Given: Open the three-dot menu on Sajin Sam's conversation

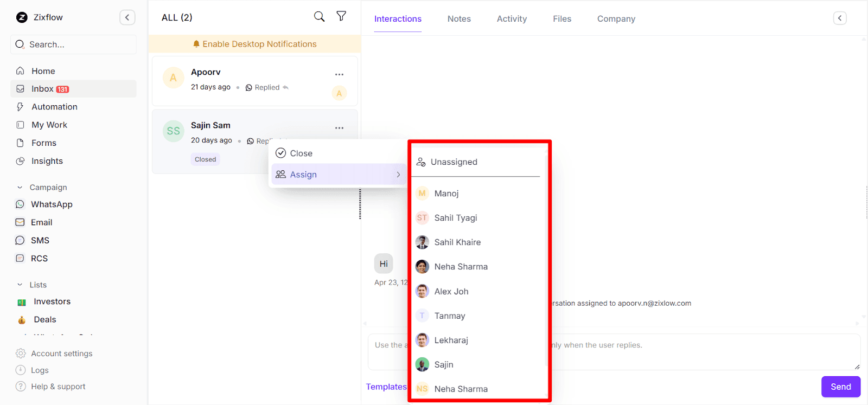Looking at the screenshot, I should 339,128.
